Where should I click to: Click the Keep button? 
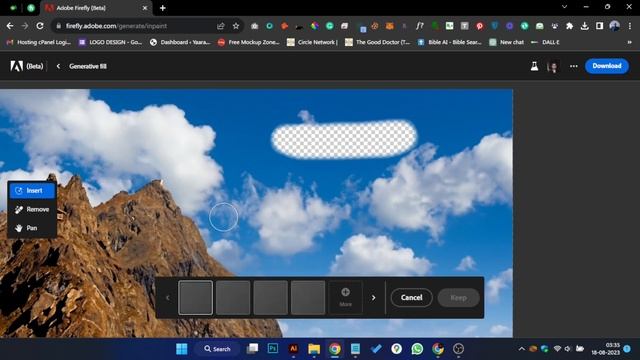click(458, 298)
